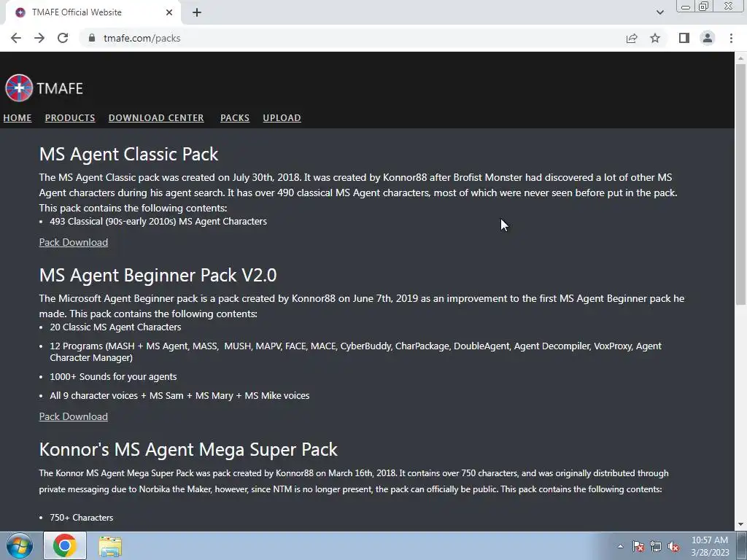Go to the HOME page

[x=18, y=117]
